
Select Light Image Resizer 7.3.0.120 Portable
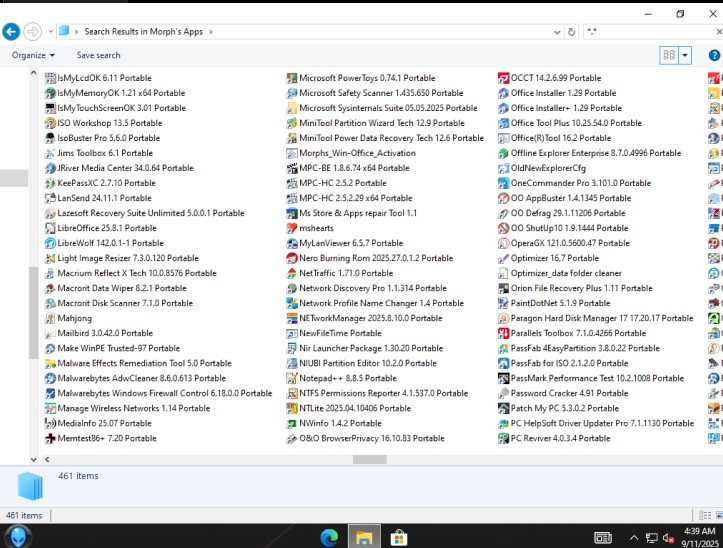pos(128,258)
